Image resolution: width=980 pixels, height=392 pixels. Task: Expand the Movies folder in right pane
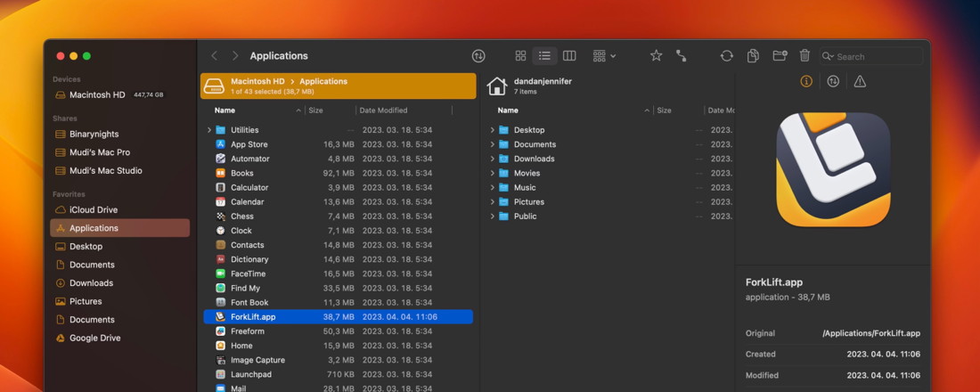[493, 174]
